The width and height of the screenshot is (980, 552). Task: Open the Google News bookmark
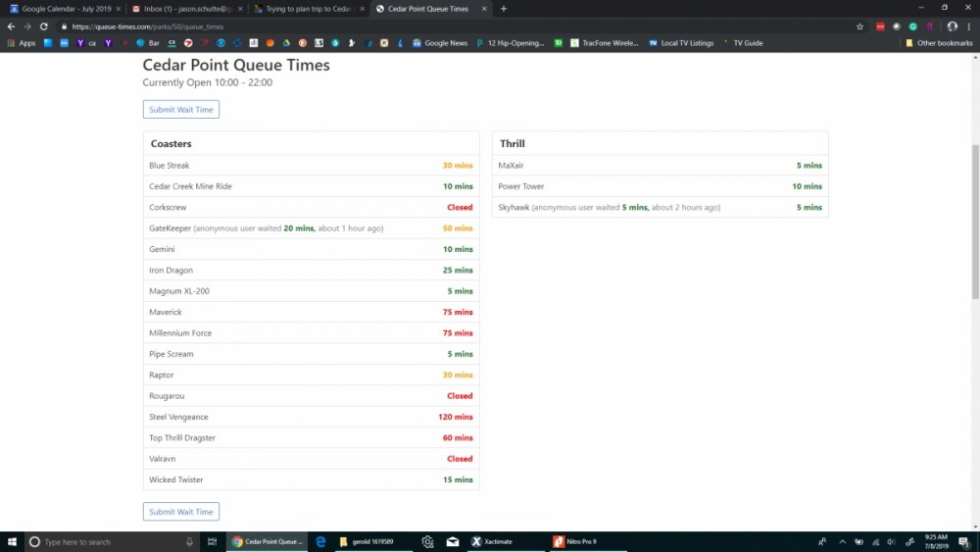click(440, 43)
